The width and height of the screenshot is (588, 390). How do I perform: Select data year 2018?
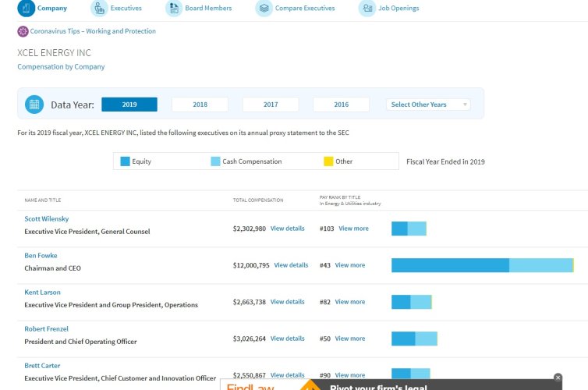pos(200,105)
